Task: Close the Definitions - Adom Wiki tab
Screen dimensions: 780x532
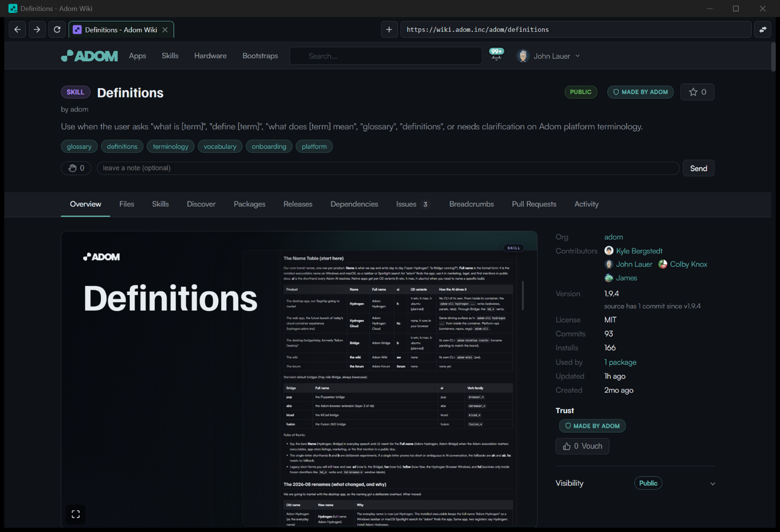Action: (x=165, y=30)
